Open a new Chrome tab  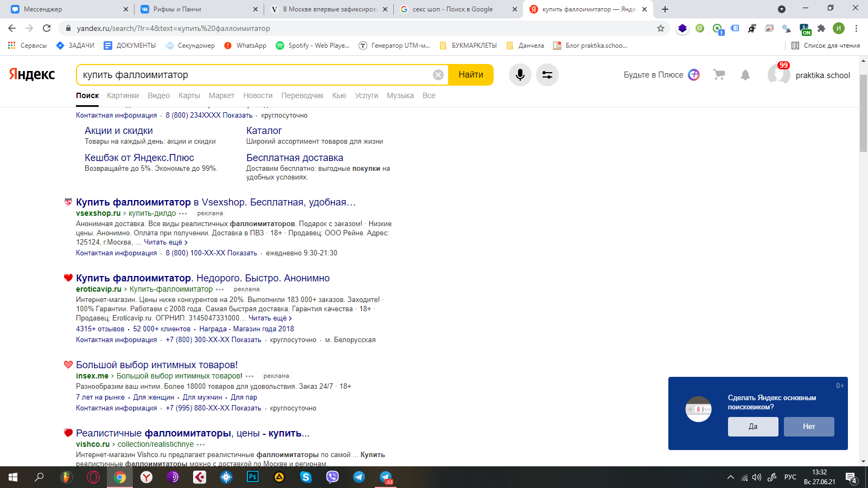tap(665, 9)
